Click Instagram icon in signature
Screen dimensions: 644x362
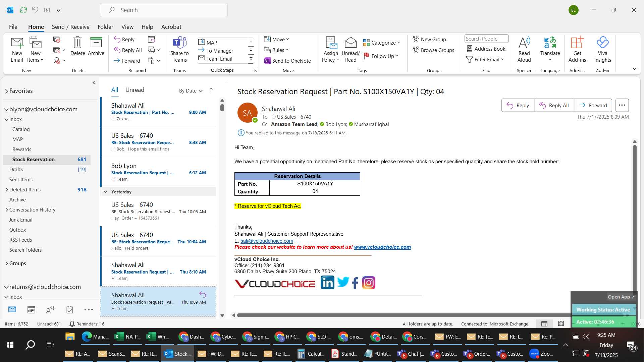click(x=369, y=283)
